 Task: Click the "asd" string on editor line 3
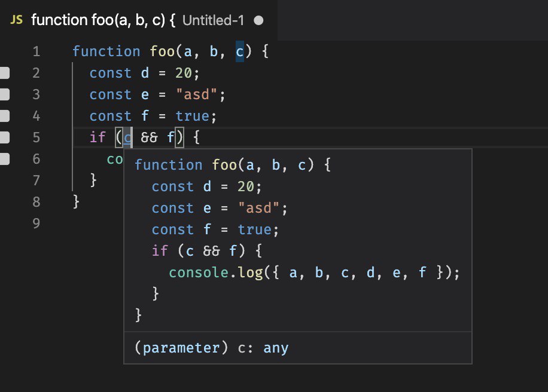197,94
